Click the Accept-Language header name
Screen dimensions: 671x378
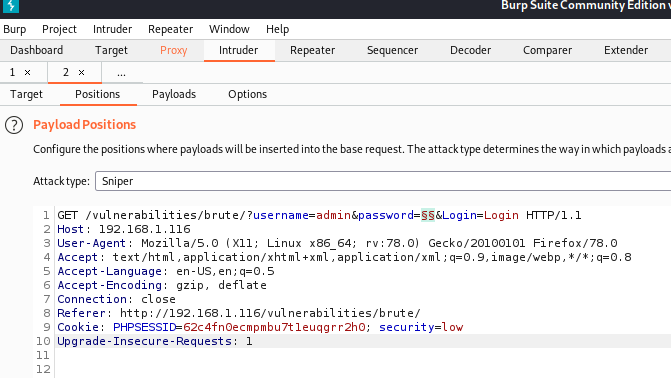[110, 271]
